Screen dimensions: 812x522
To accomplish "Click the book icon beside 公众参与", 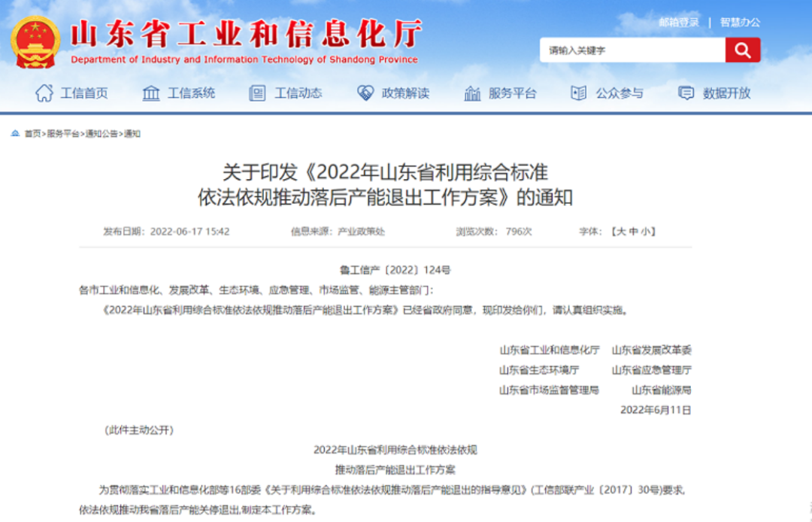I will (578, 93).
